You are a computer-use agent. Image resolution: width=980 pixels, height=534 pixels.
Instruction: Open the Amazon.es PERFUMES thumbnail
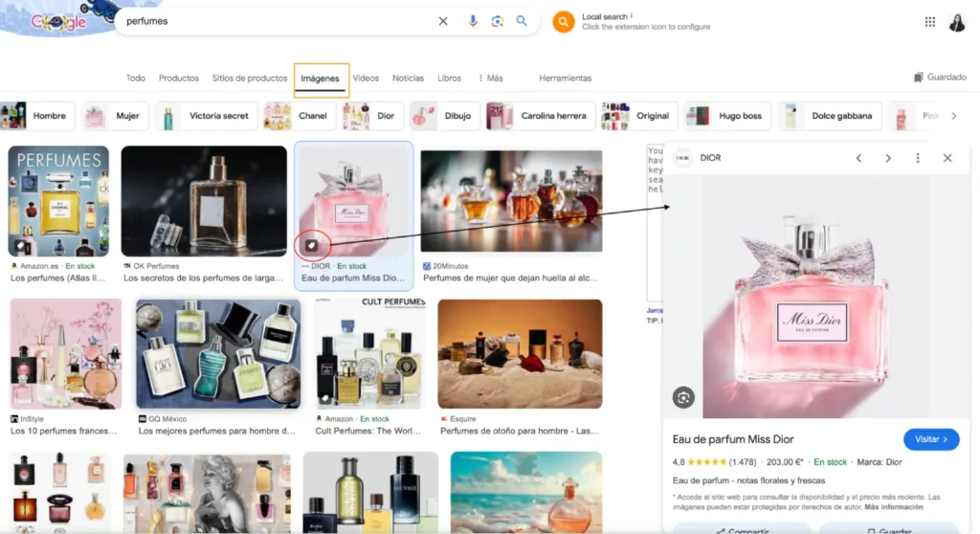pos(58,201)
